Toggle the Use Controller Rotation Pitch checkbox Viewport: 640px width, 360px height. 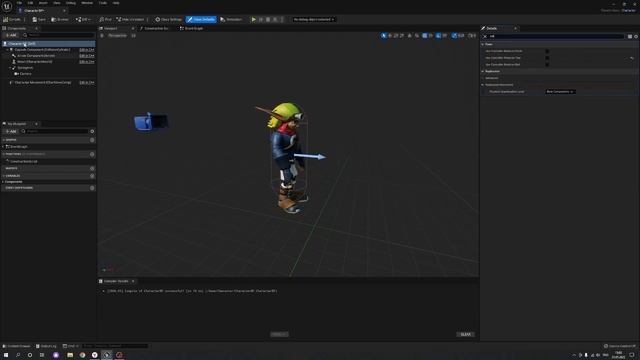[547, 51]
